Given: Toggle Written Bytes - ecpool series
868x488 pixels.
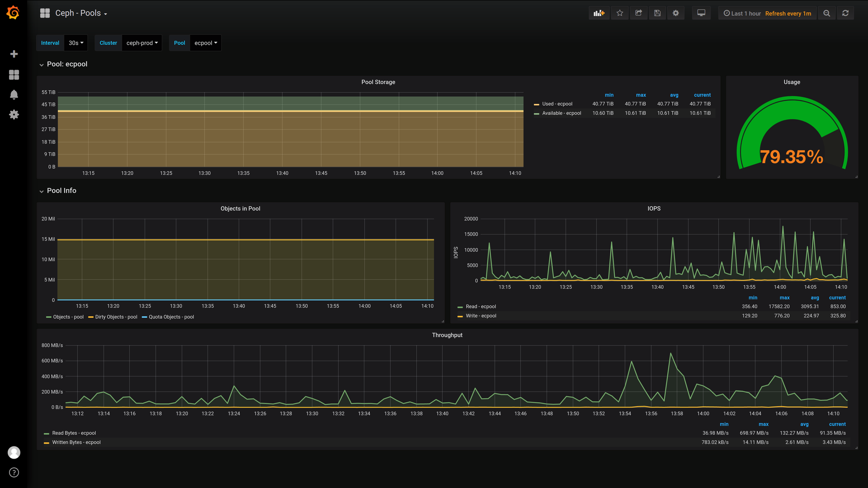Looking at the screenshot, I should click(76, 443).
